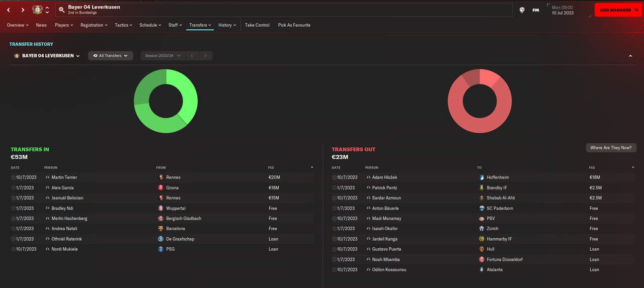644x288 pixels.
Task: Click the Girona club badge
Action: (161, 187)
